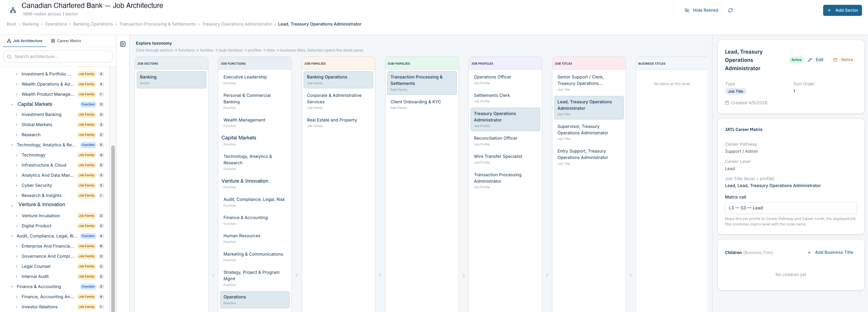The image size is (868, 312).
Task: Click the sidebar tree scrollbar
Action: click(x=113, y=229)
